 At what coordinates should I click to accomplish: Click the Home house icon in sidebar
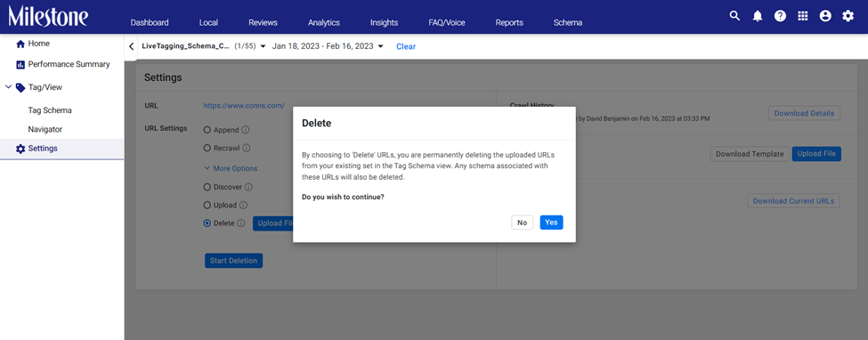(20, 44)
